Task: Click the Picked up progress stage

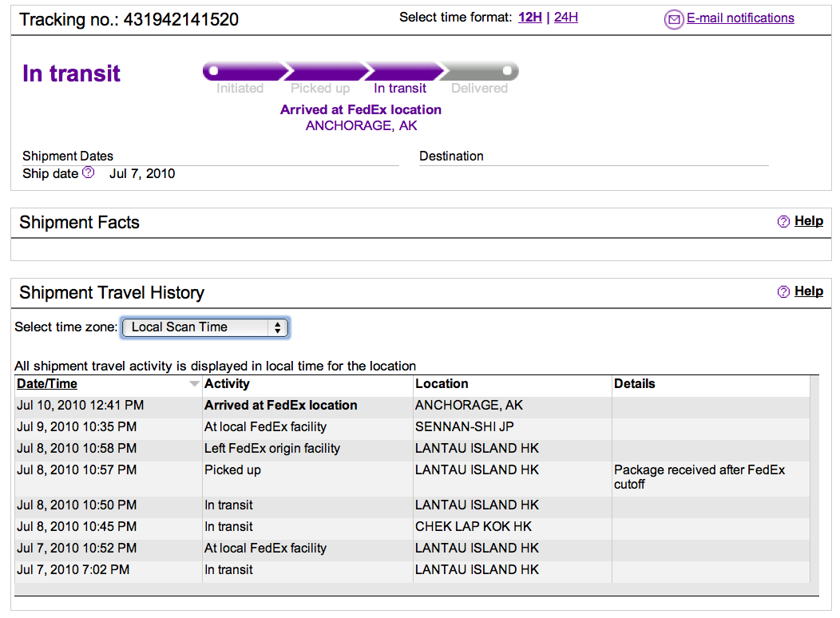Action: [320, 88]
